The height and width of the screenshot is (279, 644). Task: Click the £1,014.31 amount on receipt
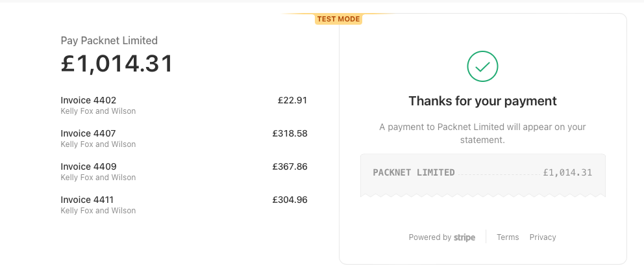[x=567, y=172]
